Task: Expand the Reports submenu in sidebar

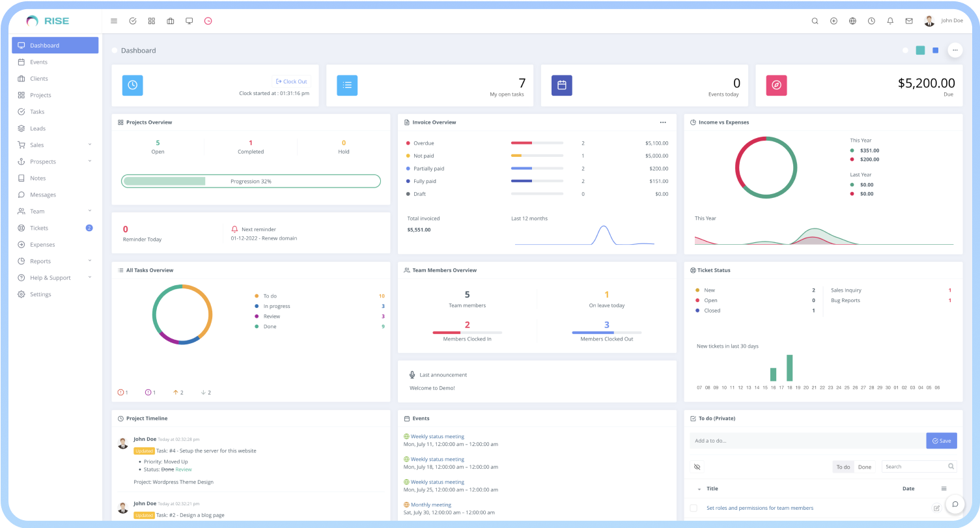Action: [55, 261]
